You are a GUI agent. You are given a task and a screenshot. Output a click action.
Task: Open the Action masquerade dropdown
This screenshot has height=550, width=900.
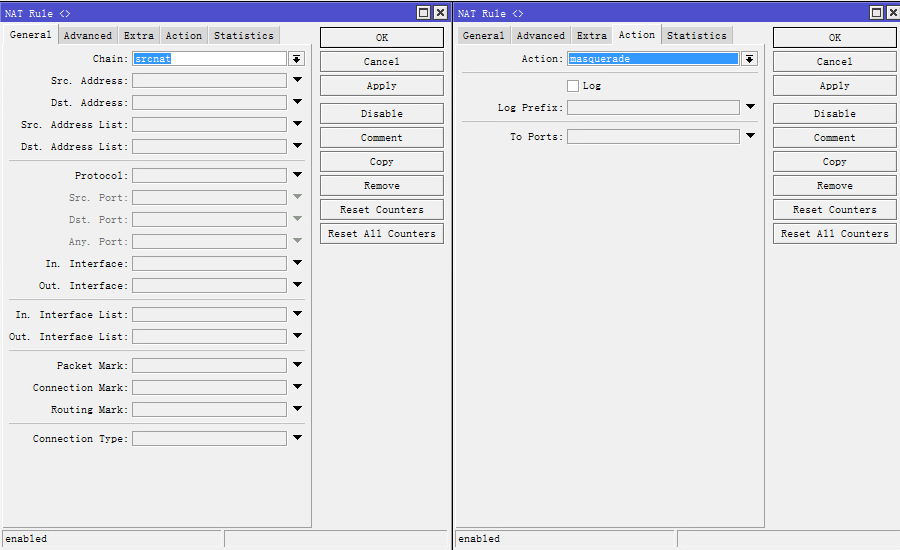click(749, 59)
